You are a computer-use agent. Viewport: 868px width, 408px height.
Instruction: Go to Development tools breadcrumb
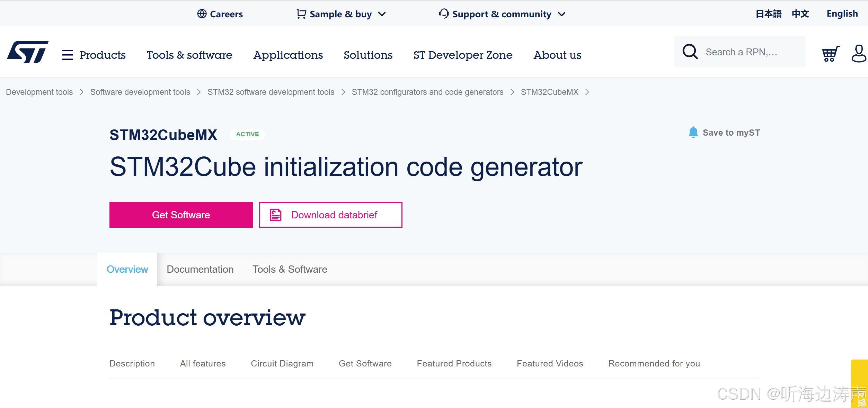[x=39, y=92]
